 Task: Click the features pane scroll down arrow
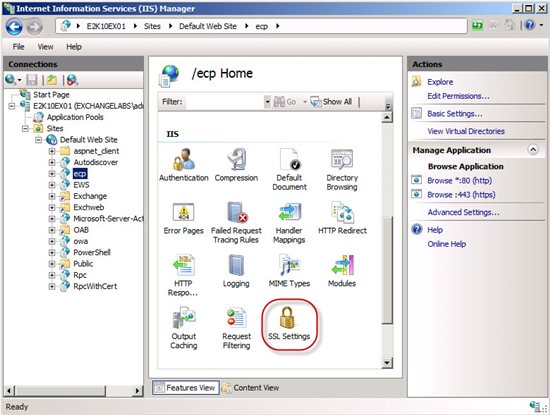point(387,363)
